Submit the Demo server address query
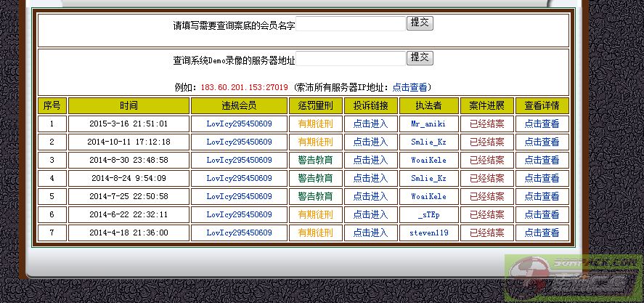The image size is (644, 303). (420, 58)
